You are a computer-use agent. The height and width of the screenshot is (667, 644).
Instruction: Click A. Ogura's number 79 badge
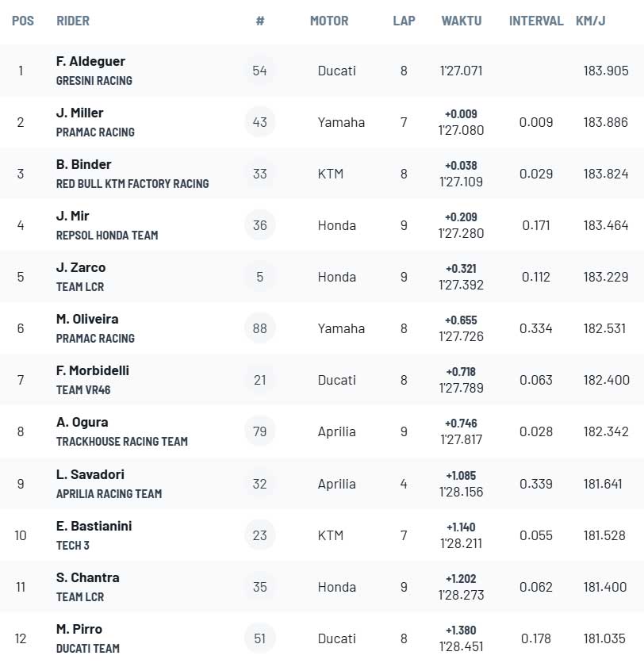click(x=260, y=431)
